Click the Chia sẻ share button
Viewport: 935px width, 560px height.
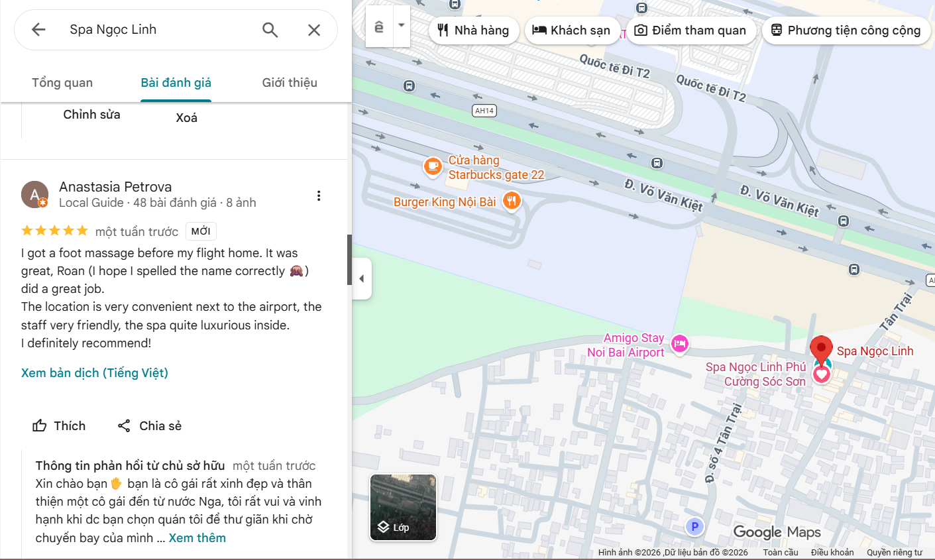pyautogui.click(x=149, y=425)
